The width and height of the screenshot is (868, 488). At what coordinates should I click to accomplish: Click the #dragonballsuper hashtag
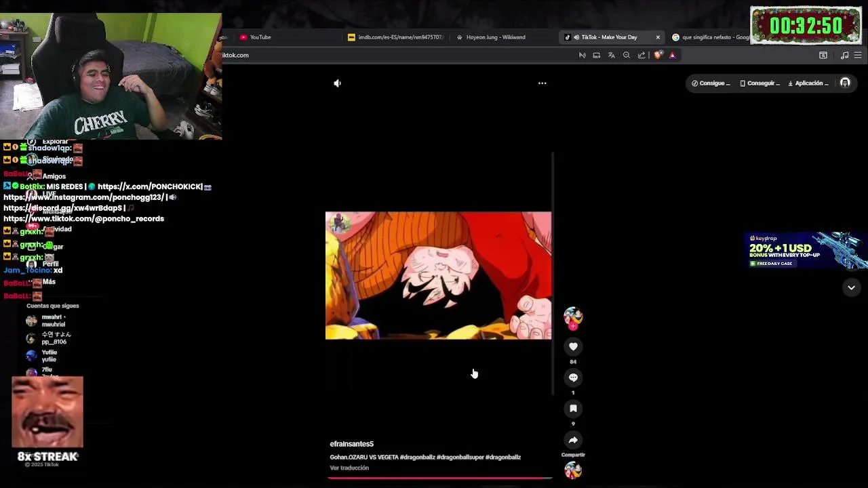pos(459,457)
